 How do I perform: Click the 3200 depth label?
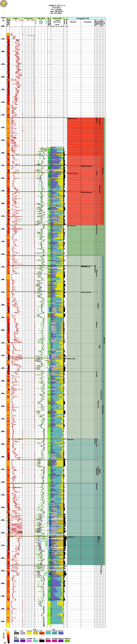coord(3,229)
